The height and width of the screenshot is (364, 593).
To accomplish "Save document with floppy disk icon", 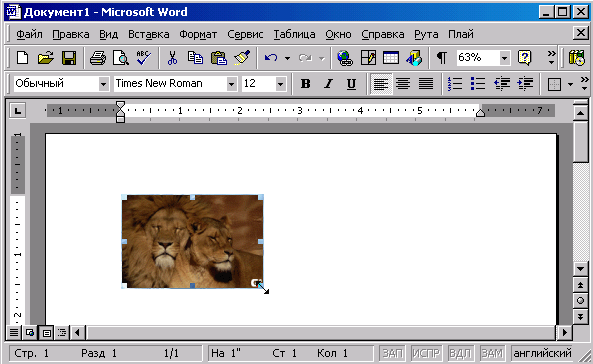I will pyautogui.click(x=69, y=58).
